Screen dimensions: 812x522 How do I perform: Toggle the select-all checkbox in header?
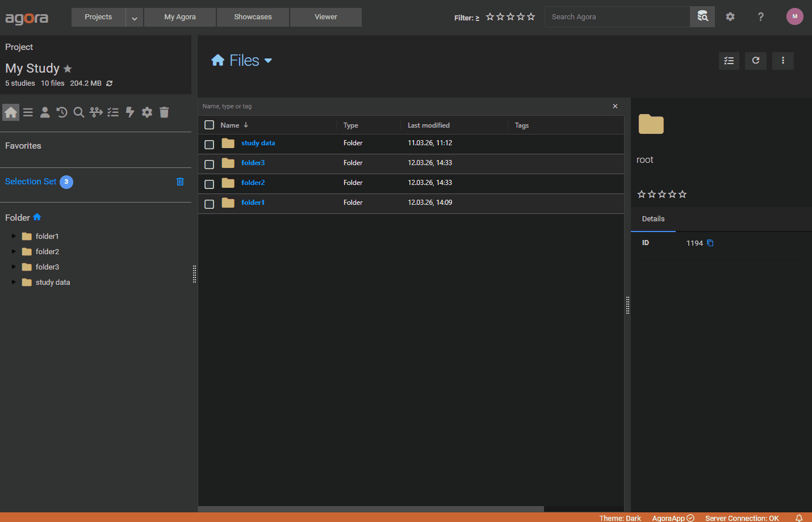click(x=209, y=125)
